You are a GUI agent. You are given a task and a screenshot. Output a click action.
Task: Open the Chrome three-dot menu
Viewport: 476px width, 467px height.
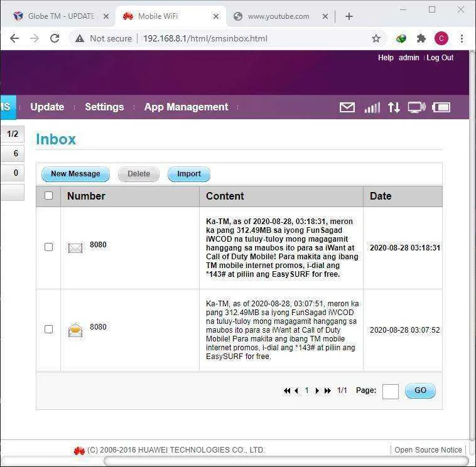point(462,38)
